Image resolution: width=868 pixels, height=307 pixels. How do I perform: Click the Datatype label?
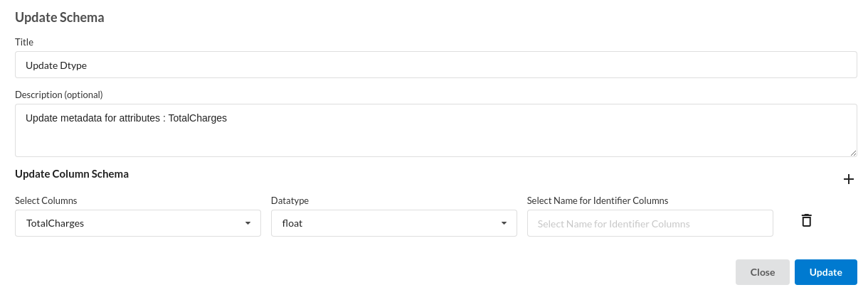coord(290,201)
